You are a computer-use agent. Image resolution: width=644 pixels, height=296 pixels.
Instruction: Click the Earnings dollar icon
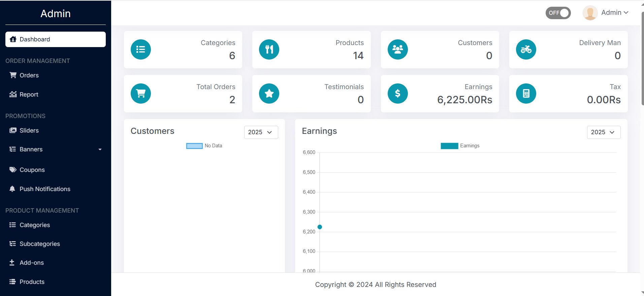tap(398, 94)
